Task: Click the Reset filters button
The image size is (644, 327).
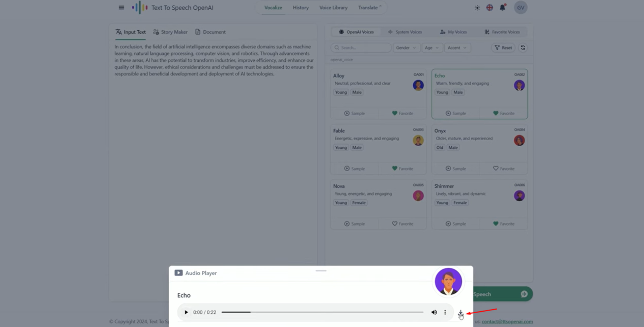Action: (503, 47)
